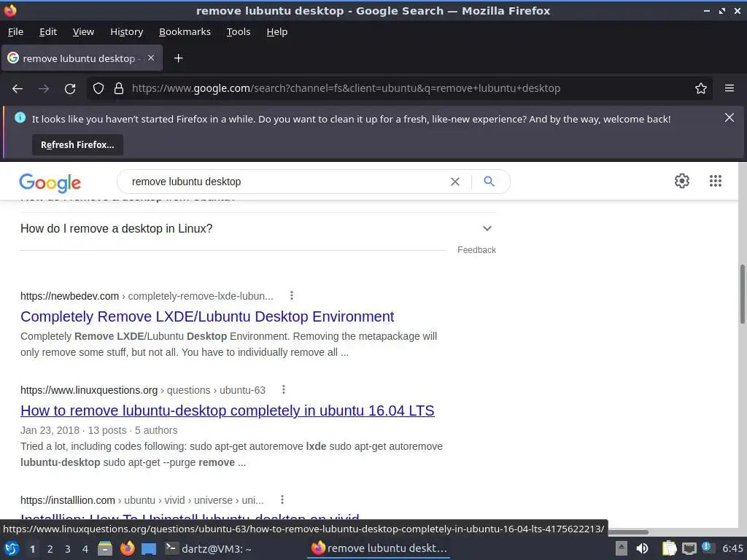The width and height of the screenshot is (747, 560).
Task: Open the Edit menu
Action: pyautogui.click(x=47, y=32)
